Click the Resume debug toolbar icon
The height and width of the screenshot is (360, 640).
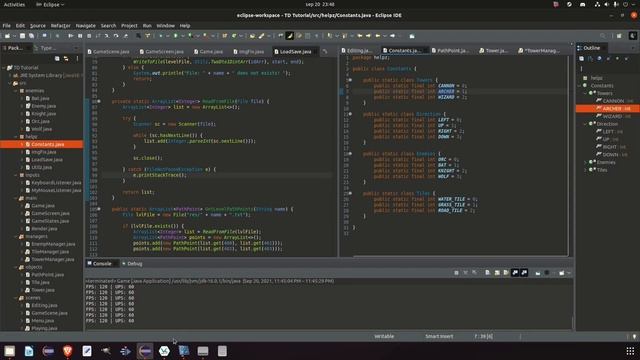click(71, 36)
